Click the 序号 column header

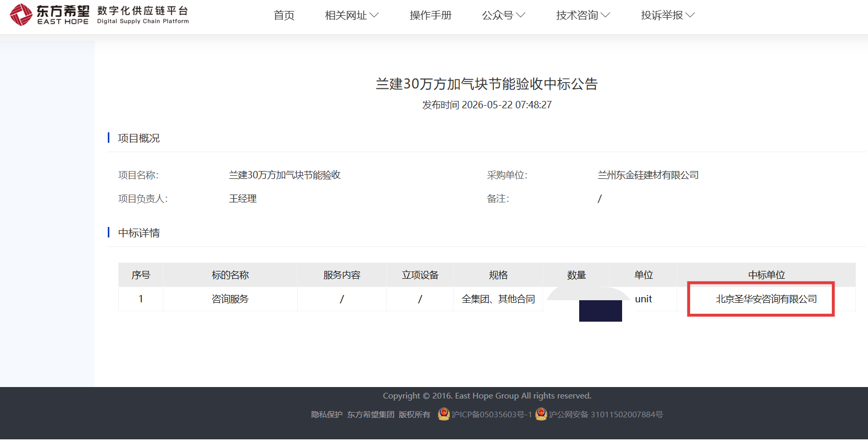point(141,275)
